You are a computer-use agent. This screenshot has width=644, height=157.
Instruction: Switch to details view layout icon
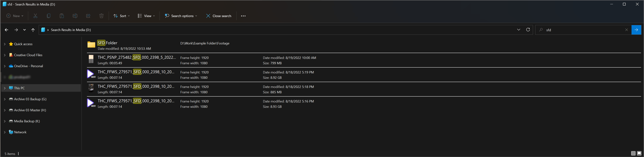point(633,153)
